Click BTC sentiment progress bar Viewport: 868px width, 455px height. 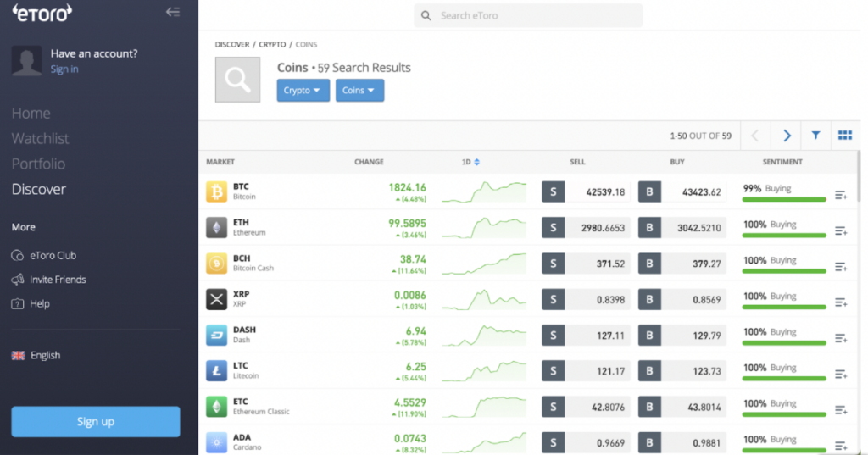[784, 199]
